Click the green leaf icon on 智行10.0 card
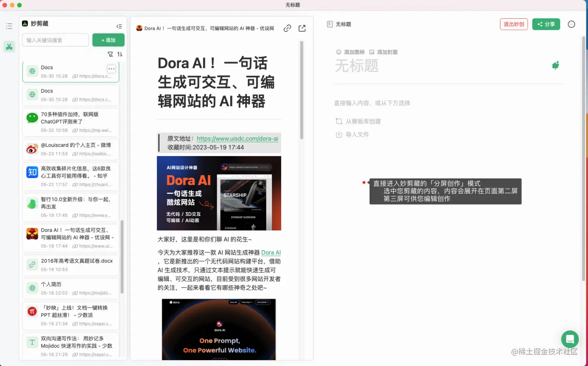 pyautogui.click(x=32, y=203)
